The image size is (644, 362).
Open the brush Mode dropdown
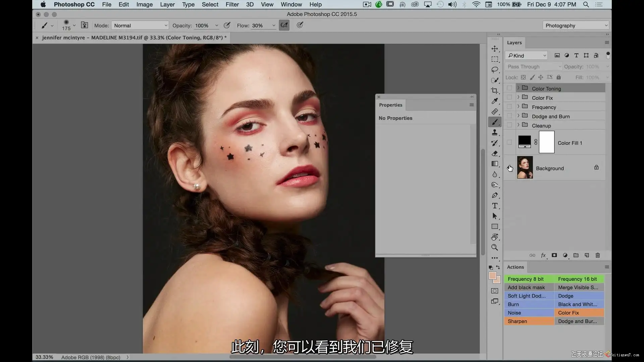(140, 25)
